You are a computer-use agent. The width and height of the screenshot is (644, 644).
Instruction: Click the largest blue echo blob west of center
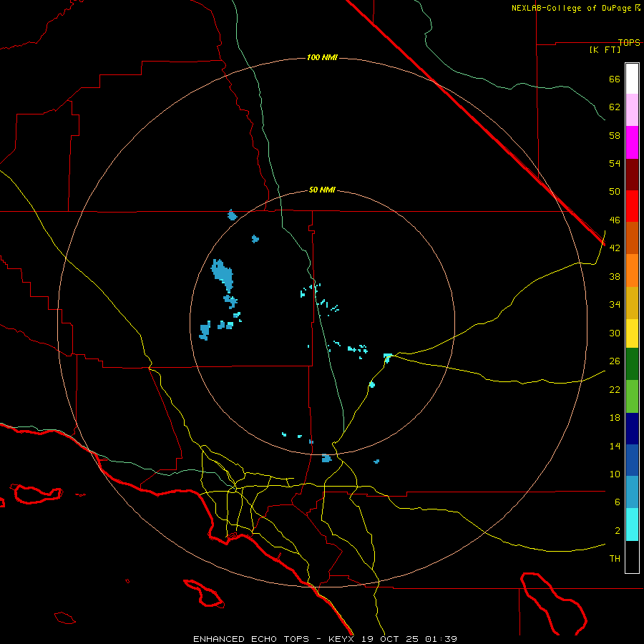coord(223,274)
